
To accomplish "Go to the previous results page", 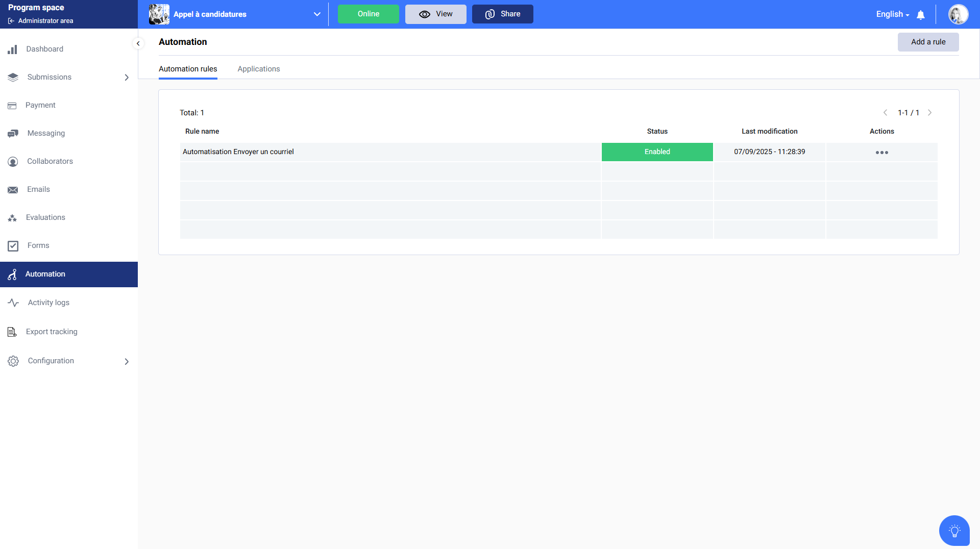I will (x=886, y=113).
